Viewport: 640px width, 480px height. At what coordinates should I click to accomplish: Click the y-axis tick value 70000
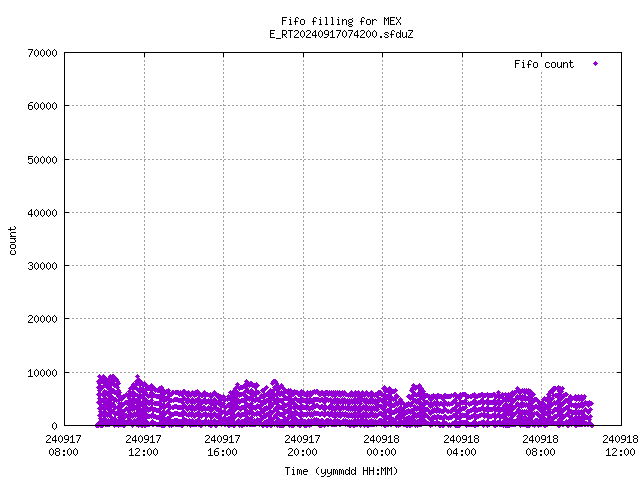(42, 53)
